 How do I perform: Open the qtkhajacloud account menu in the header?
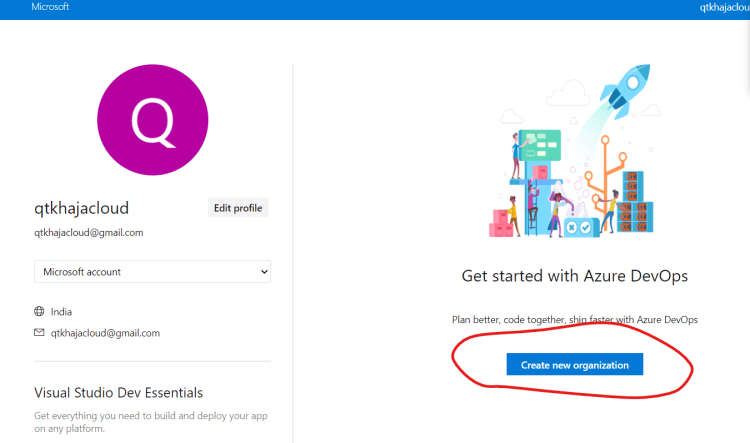click(x=724, y=7)
